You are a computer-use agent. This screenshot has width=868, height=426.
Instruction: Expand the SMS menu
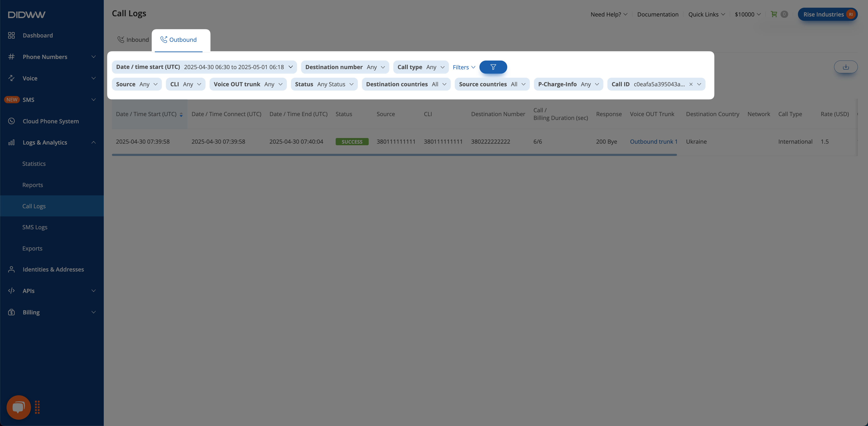(94, 100)
